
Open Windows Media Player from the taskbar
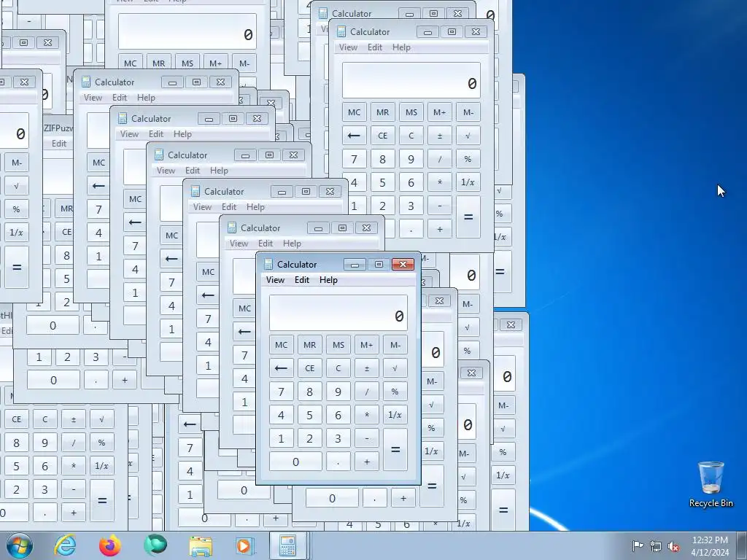pyautogui.click(x=245, y=545)
